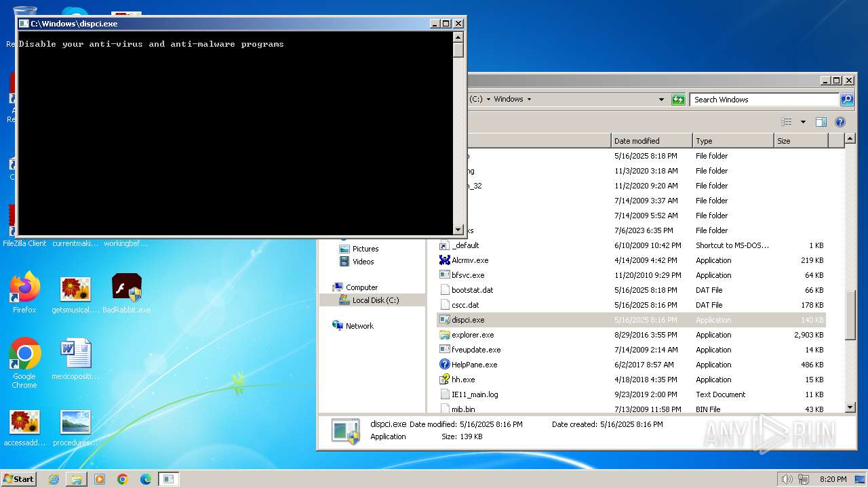Click the address bar refresh icon

678,100
